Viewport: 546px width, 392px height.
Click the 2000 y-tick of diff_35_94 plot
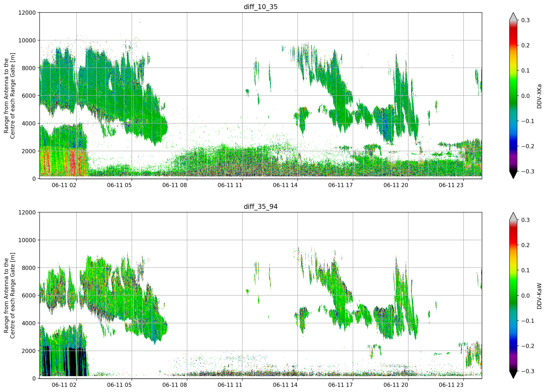[29, 351]
